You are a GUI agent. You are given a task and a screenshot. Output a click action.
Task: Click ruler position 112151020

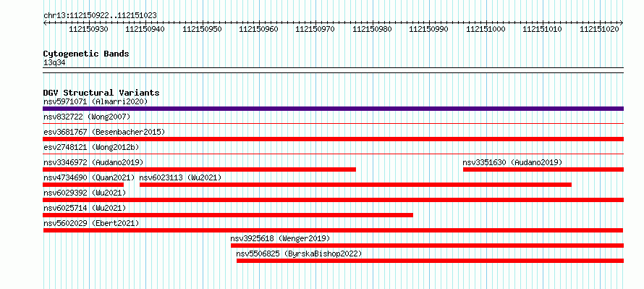click(600, 29)
